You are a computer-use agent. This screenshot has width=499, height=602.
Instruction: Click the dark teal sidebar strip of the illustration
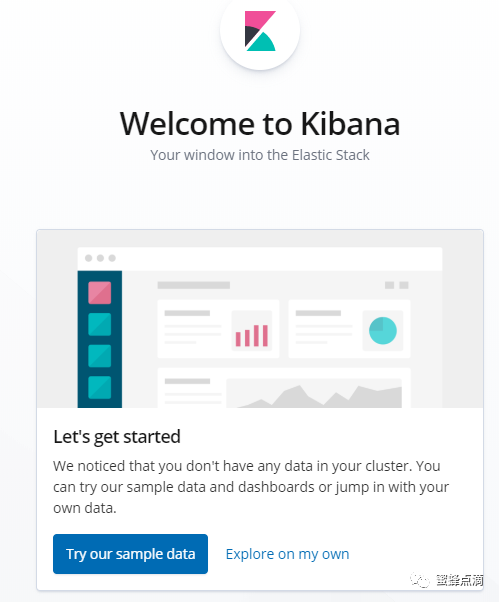pos(100,339)
